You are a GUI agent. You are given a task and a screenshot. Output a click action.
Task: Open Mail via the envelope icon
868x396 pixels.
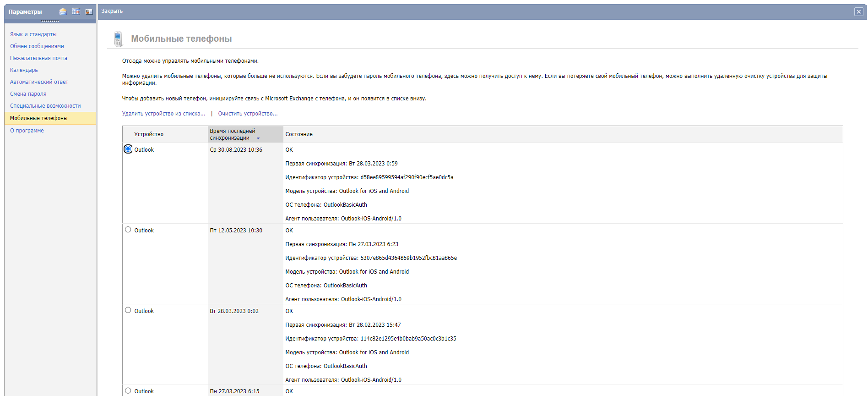(x=63, y=11)
